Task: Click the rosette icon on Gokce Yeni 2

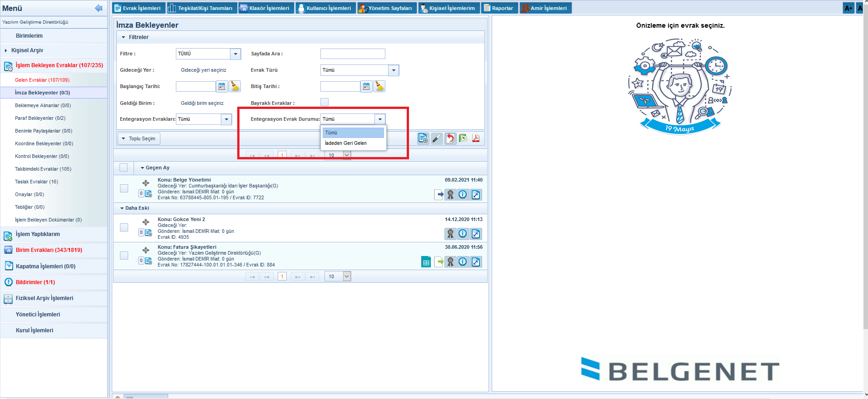Action: [450, 234]
